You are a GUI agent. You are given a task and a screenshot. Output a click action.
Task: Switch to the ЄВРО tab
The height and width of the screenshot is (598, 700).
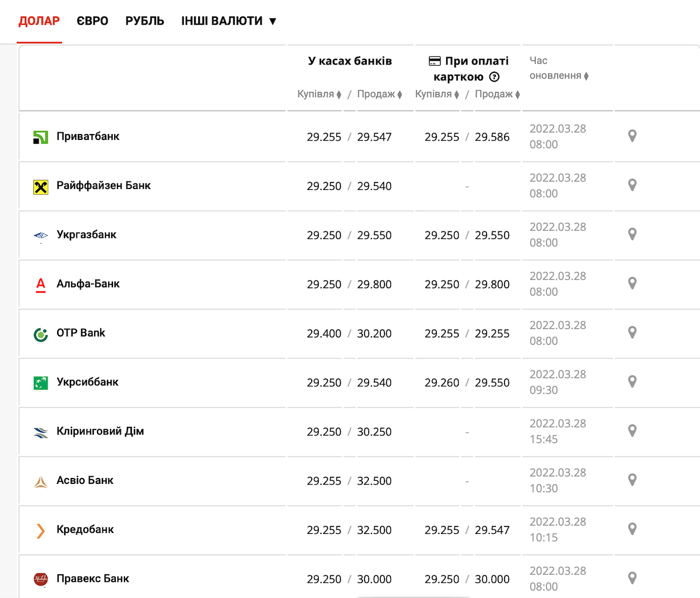click(92, 21)
